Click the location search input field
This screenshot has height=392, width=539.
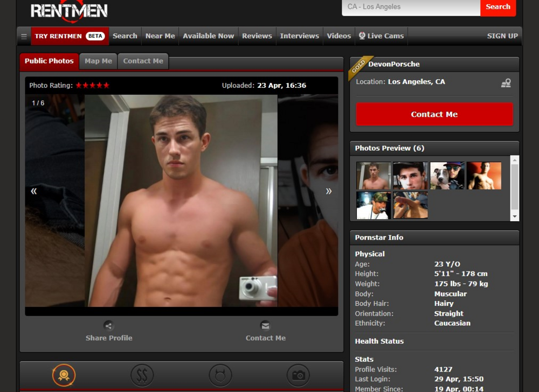(411, 7)
